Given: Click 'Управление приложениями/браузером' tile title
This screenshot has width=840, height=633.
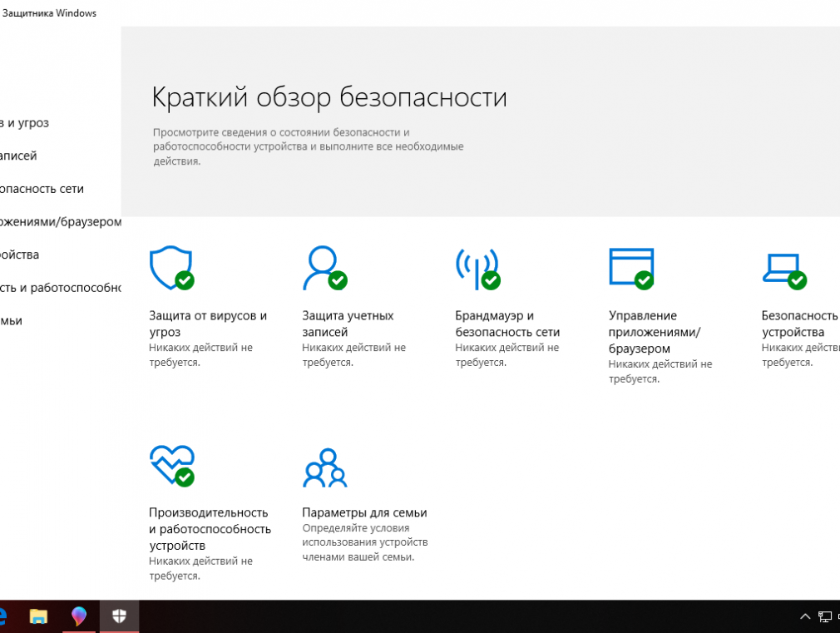Looking at the screenshot, I should [x=655, y=332].
